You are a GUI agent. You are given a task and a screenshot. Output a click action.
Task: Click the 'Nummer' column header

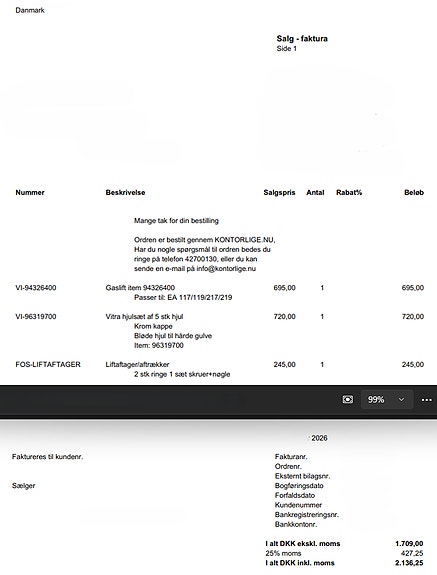30,193
